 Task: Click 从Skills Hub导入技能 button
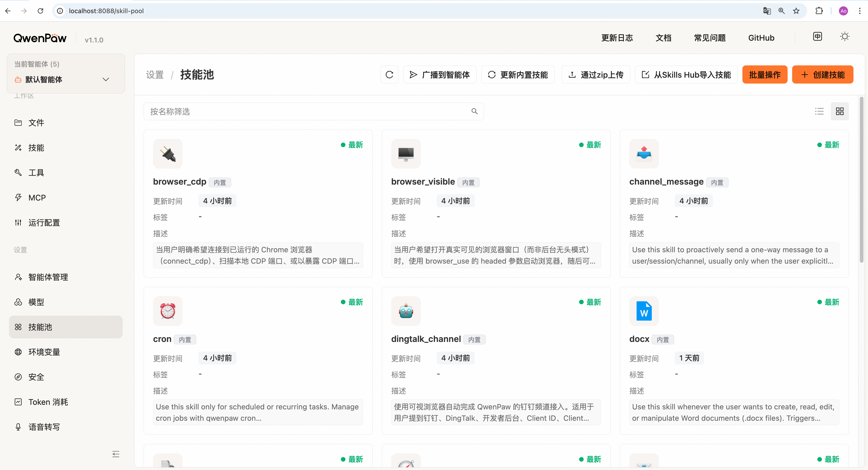(x=686, y=74)
